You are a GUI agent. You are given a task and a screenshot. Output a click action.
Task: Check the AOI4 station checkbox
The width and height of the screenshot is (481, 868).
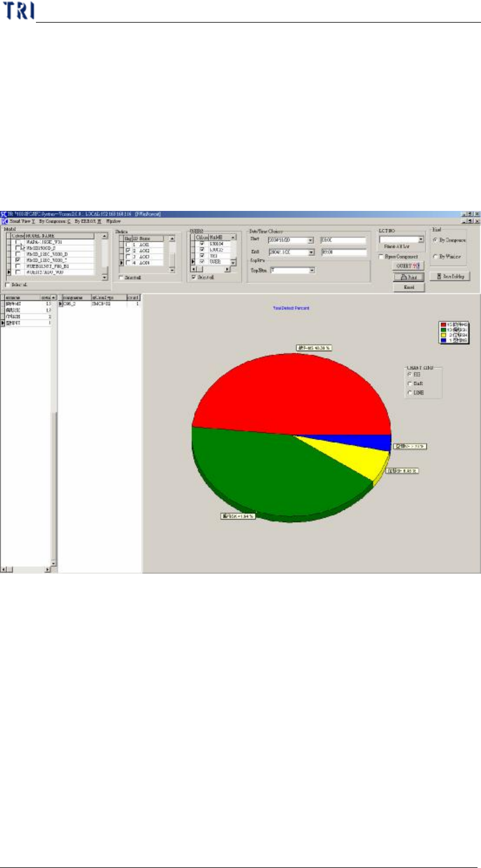tap(128, 262)
